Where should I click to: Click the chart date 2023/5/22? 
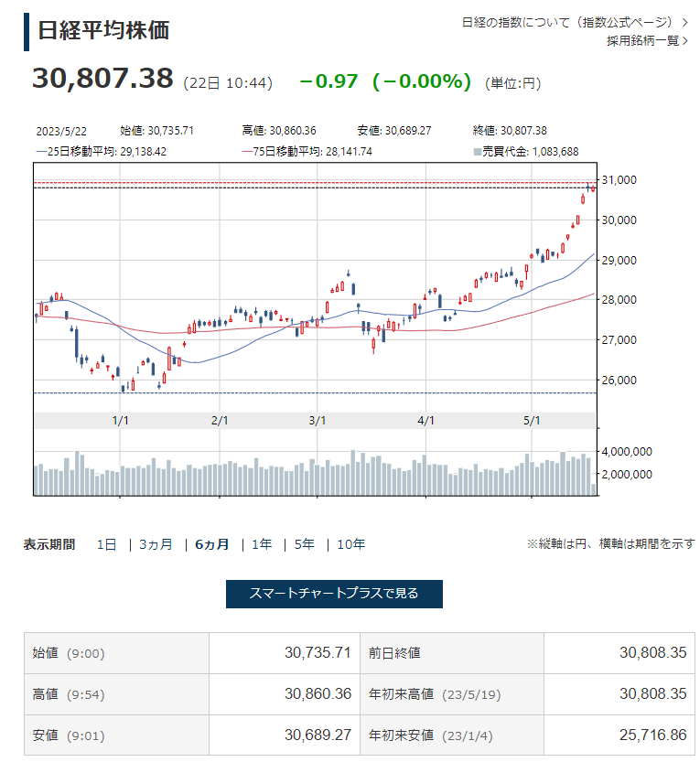(61, 131)
